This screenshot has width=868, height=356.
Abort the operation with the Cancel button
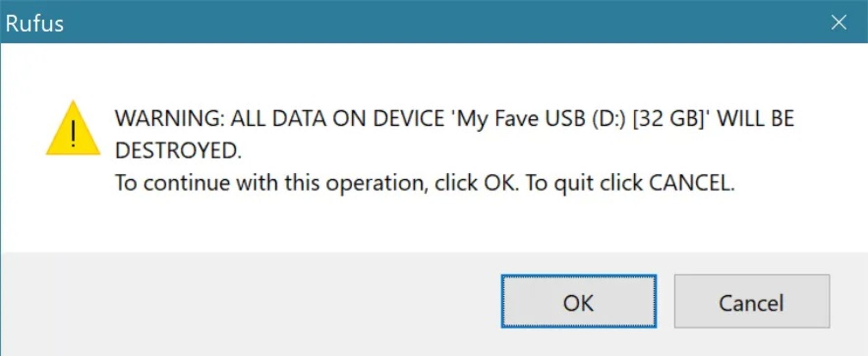[752, 301]
